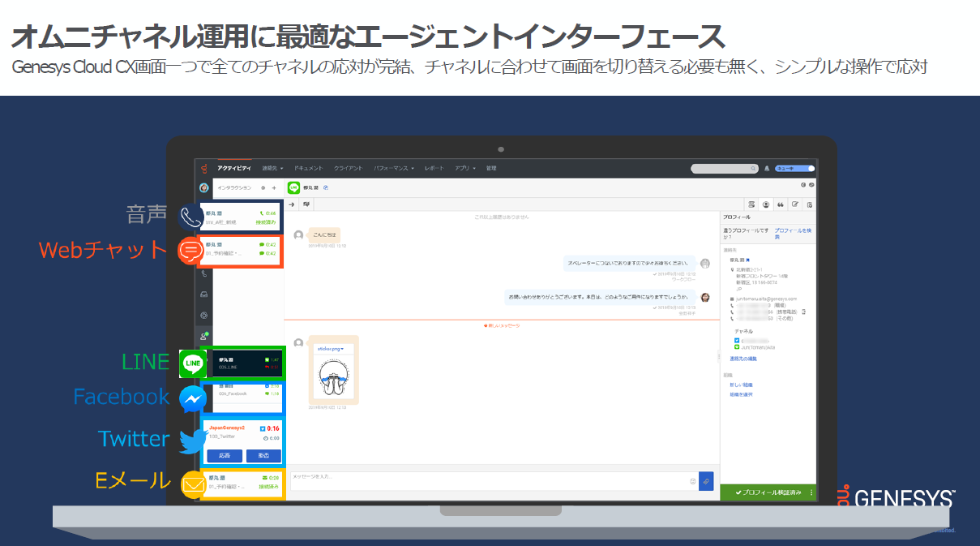Open the 連絡先 dropdown menu
The width and height of the screenshot is (980, 546).
pos(271,167)
